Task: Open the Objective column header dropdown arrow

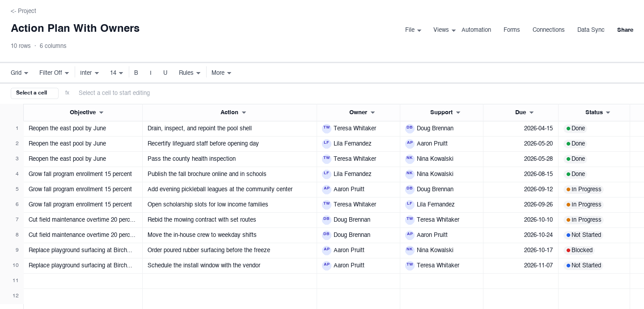Action: [x=102, y=113]
